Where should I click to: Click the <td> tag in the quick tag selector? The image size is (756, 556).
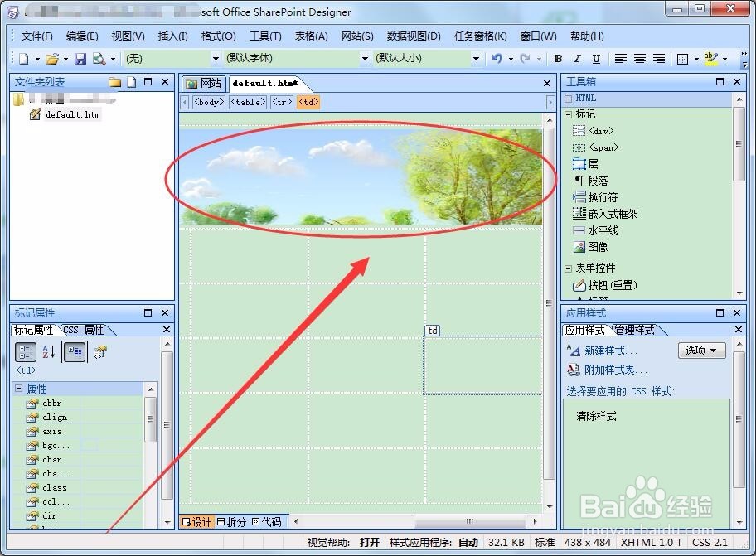308,102
